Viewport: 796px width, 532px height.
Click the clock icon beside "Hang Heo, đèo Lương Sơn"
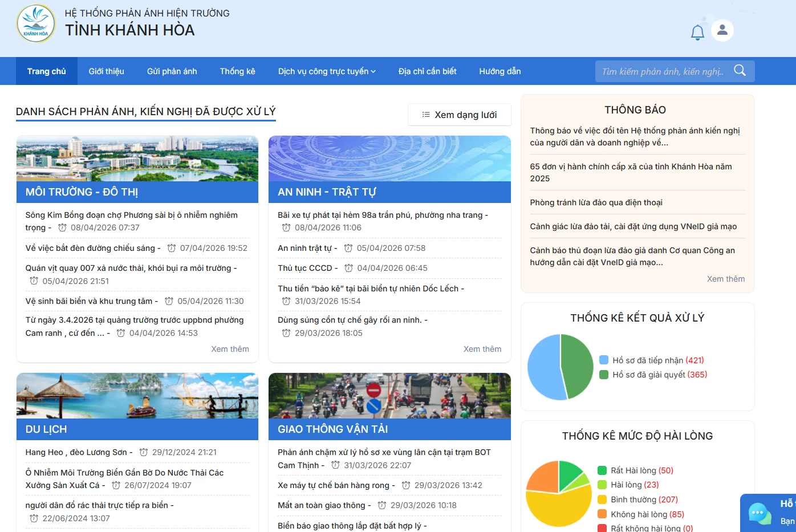pos(142,452)
